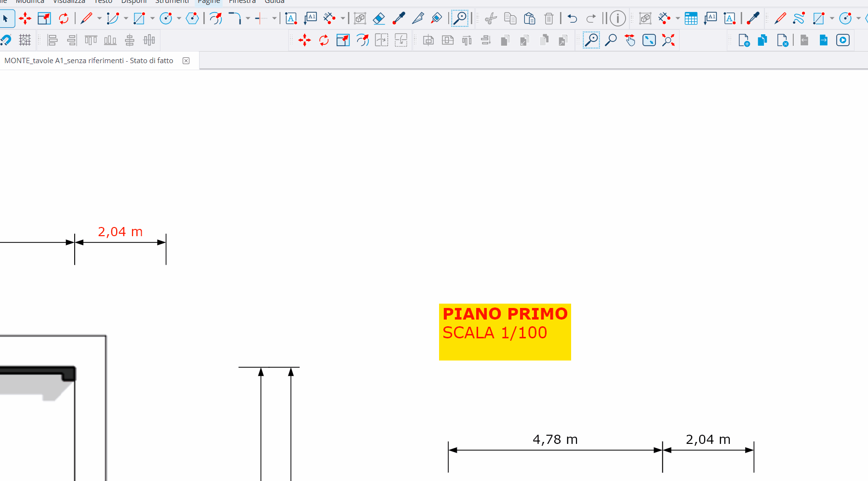Toggle object snapping magnet icon
This screenshot has height=481, width=868.
coord(6,40)
